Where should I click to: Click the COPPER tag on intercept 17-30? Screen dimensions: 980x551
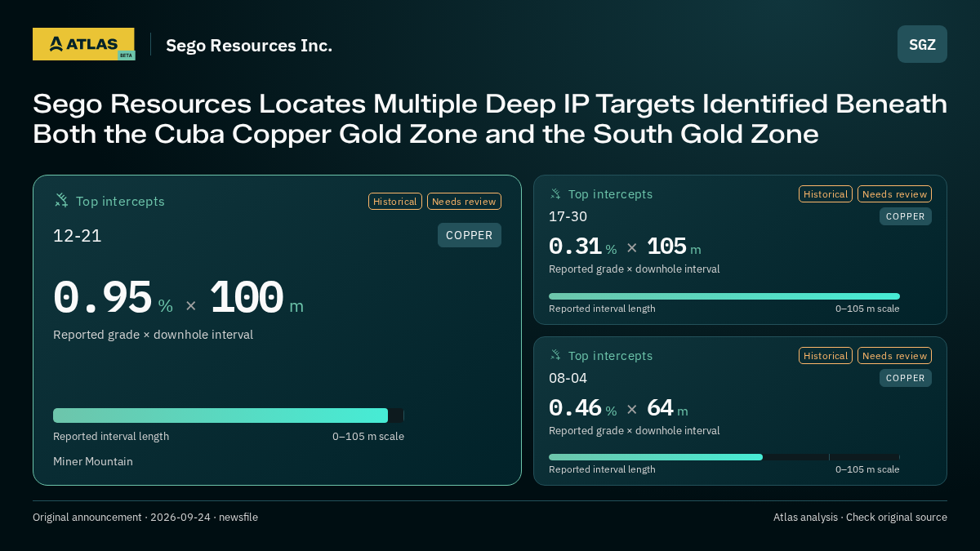pos(906,216)
